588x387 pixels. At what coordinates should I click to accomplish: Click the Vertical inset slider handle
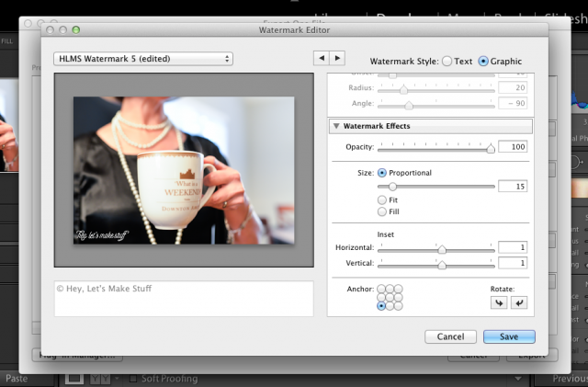click(442, 265)
